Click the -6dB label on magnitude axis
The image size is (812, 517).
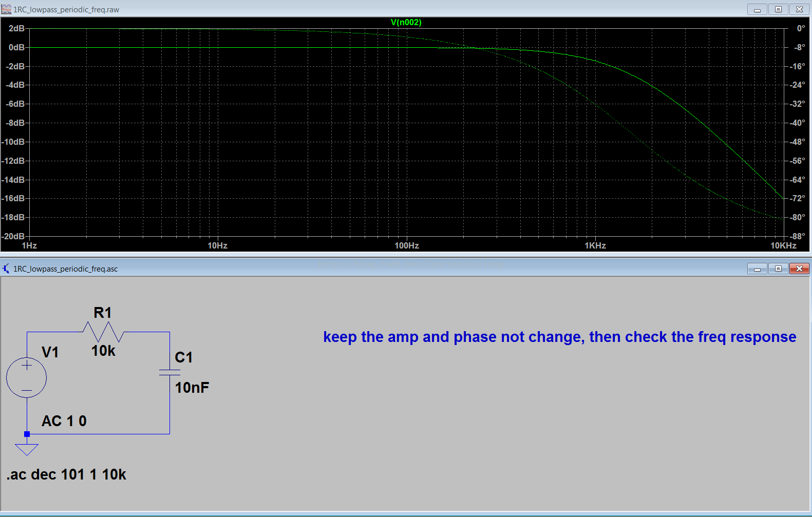15,104
